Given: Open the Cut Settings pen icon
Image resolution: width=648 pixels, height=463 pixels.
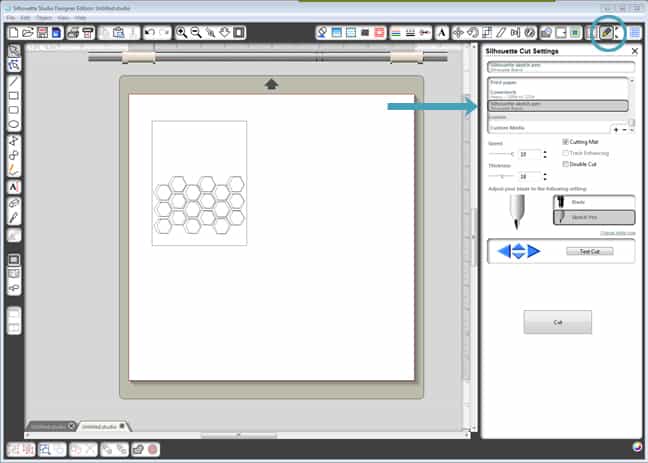Looking at the screenshot, I should [x=606, y=33].
